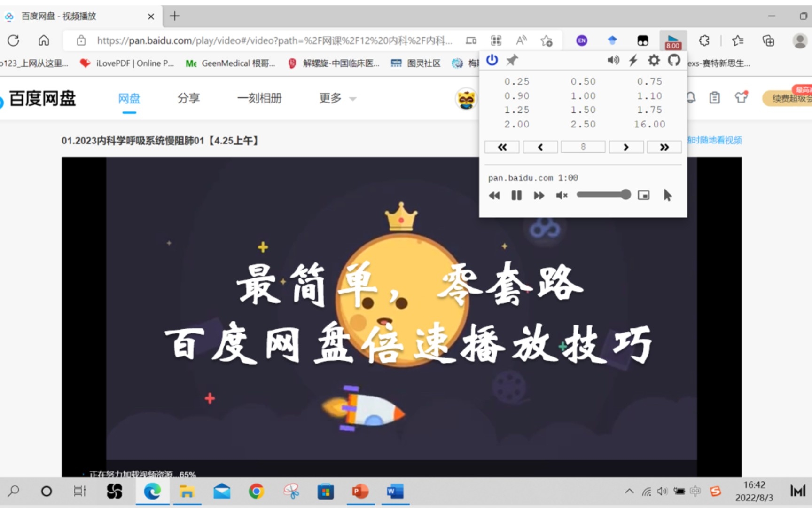Pause the video from the popup
The image size is (812, 508).
click(x=516, y=196)
